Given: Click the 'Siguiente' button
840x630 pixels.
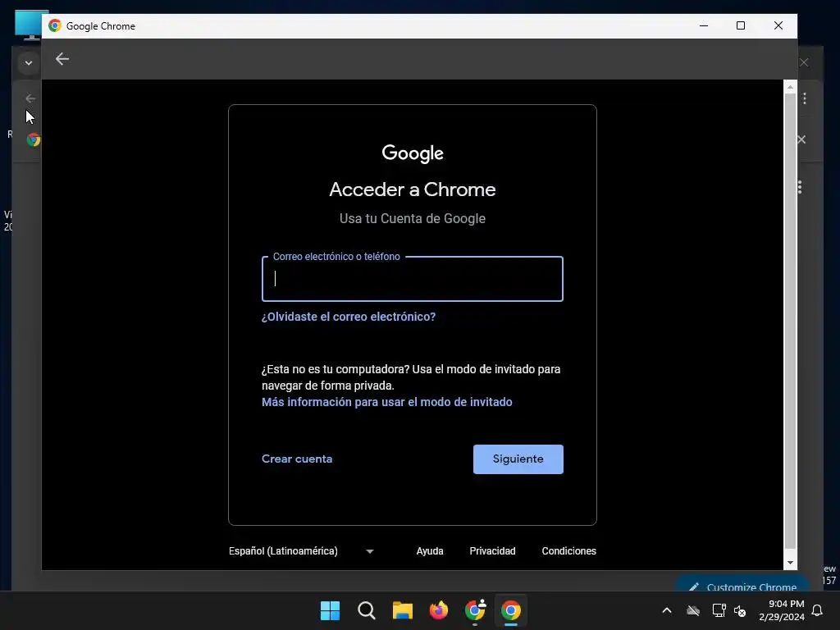Looking at the screenshot, I should point(518,459).
